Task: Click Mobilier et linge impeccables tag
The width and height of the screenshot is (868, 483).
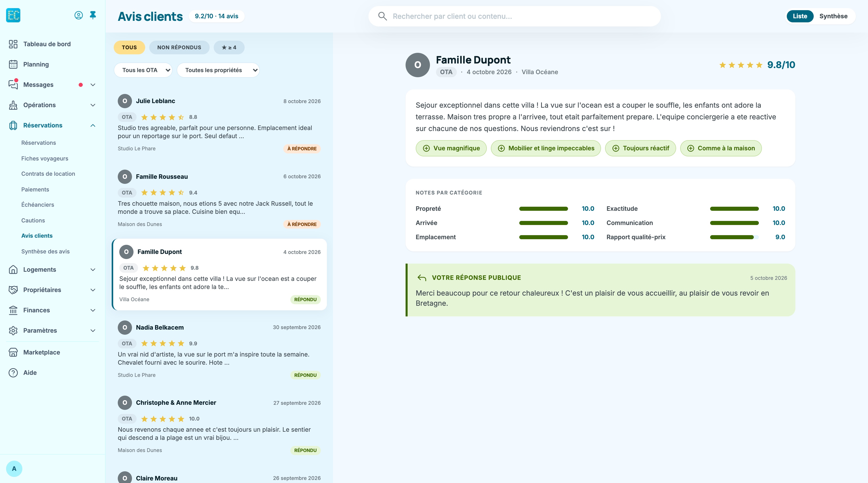Action: click(546, 148)
